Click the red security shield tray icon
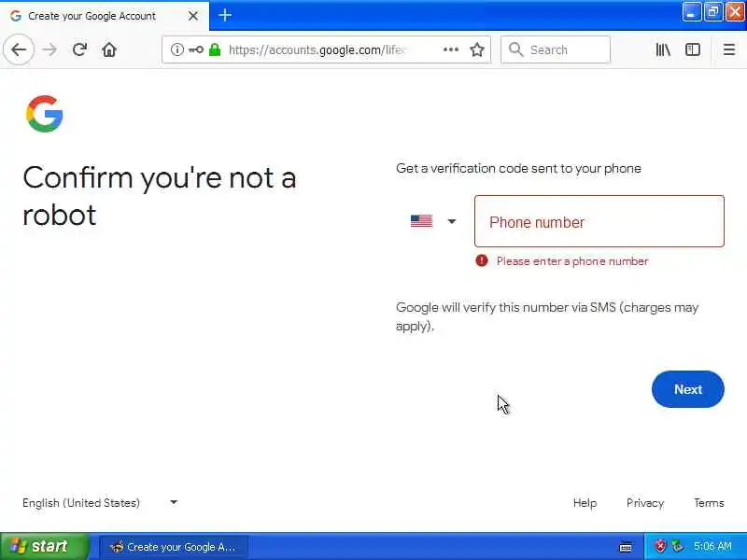747x560 pixels. [x=660, y=546]
